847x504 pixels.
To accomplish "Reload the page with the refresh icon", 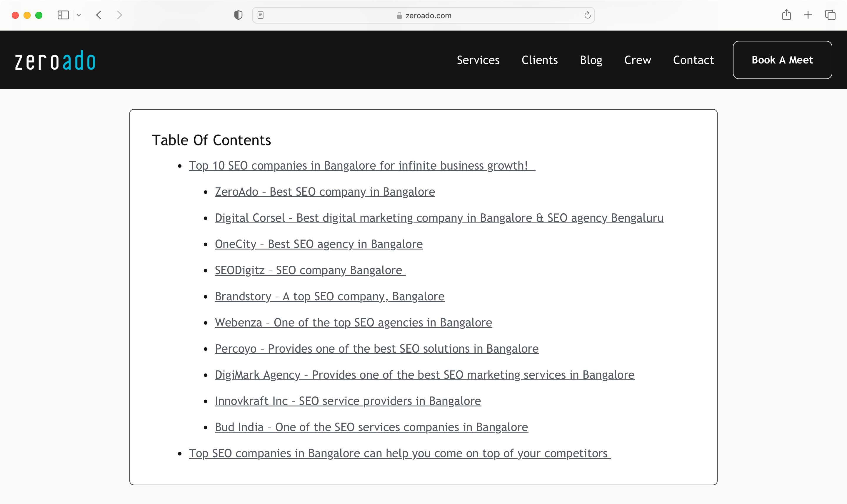I will (587, 15).
